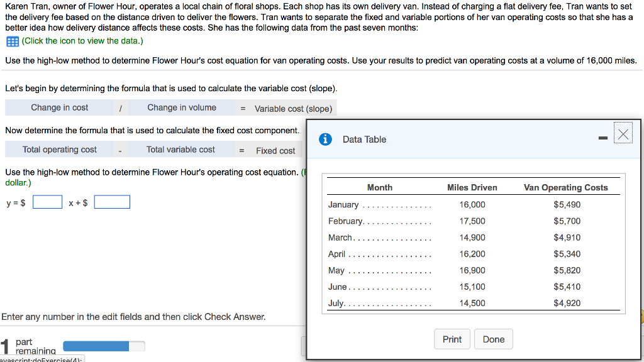The height and width of the screenshot is (362, 644).
Task: Select the 'Total operating cost' formula cell
Action: 60,150
